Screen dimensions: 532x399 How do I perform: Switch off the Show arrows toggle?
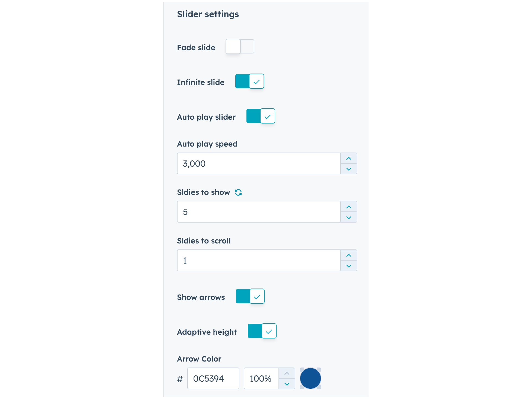[250, 296]
